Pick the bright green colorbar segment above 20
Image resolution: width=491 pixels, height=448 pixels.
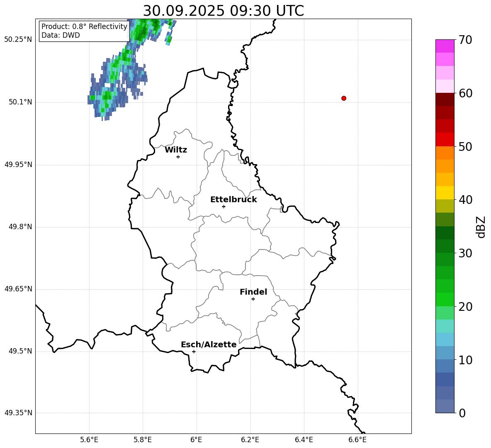click(x=445, y=299)
